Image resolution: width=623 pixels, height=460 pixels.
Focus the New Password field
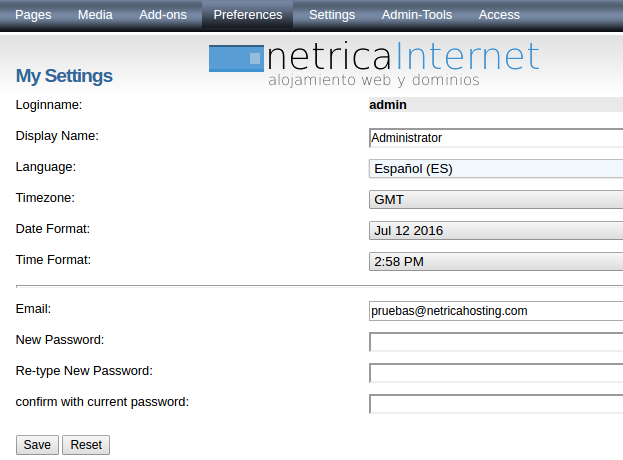click(x=496, y=342)
